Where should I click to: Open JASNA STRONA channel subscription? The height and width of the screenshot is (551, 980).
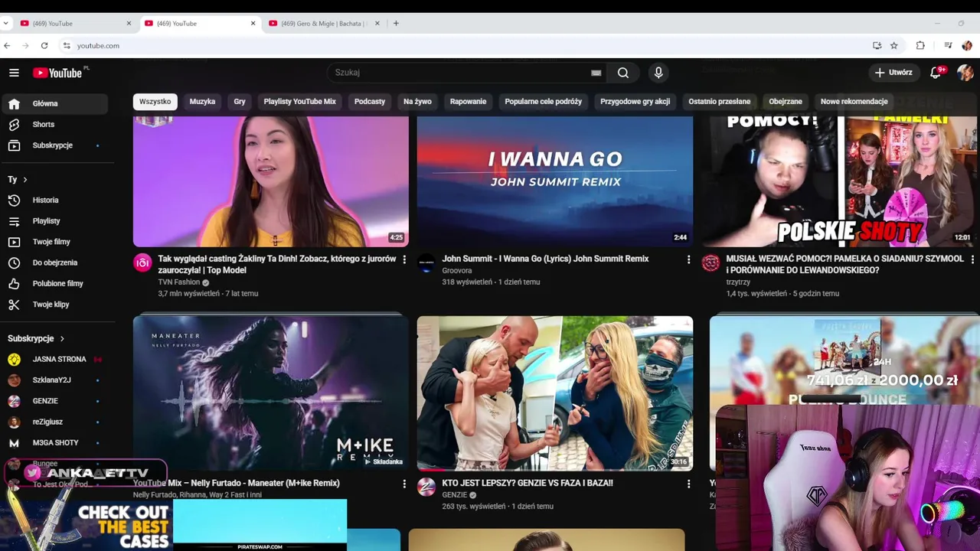pos(55,359)
